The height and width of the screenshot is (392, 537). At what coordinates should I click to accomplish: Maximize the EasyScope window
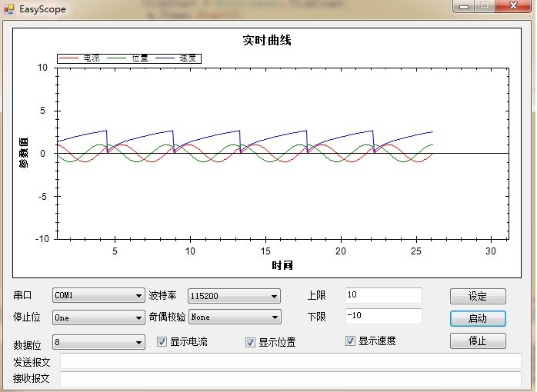485,6
